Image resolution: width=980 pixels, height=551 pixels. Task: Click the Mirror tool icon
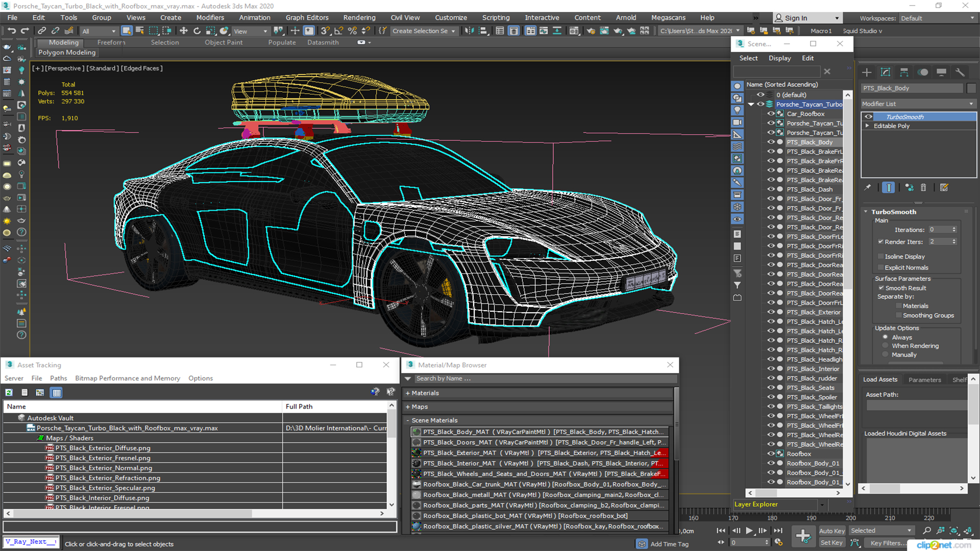pyautogui.click(x=469, y=31)
